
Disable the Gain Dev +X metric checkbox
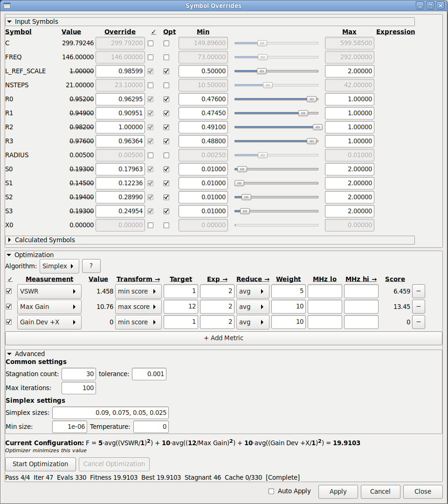pyautogui.click(x=9, y=322)
